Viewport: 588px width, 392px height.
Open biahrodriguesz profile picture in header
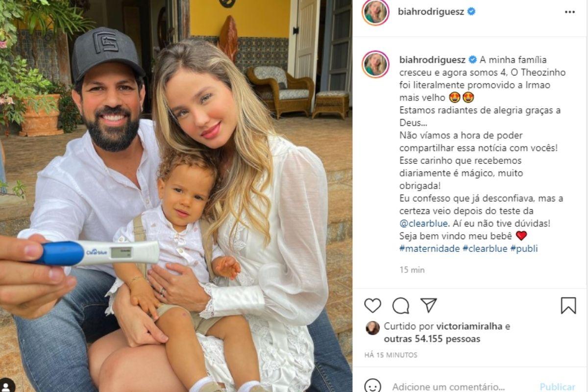376,12
